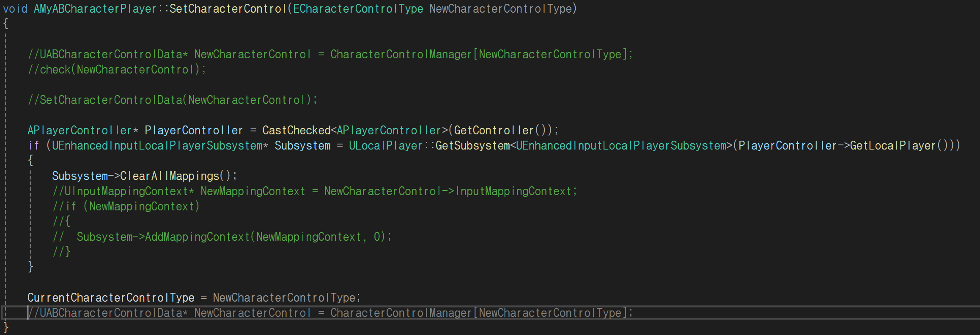Click the void keyword in function signature

(15, 9)
